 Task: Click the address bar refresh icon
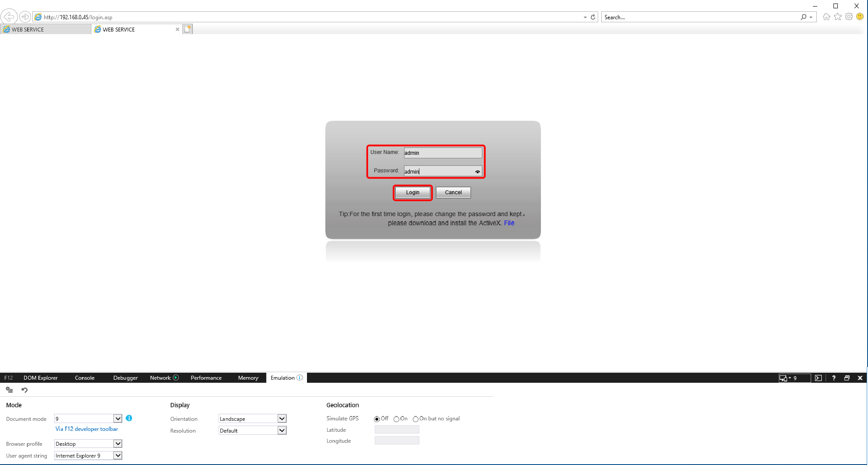[593, 17]
